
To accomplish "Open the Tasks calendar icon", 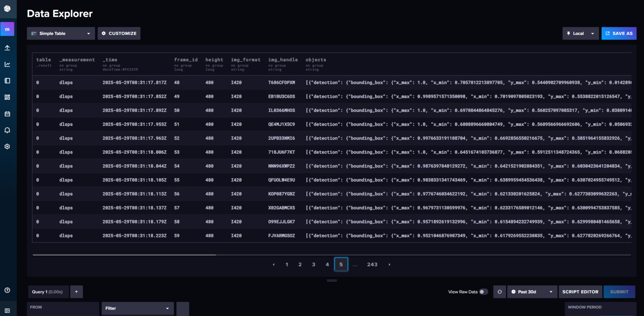I will 8,114.
